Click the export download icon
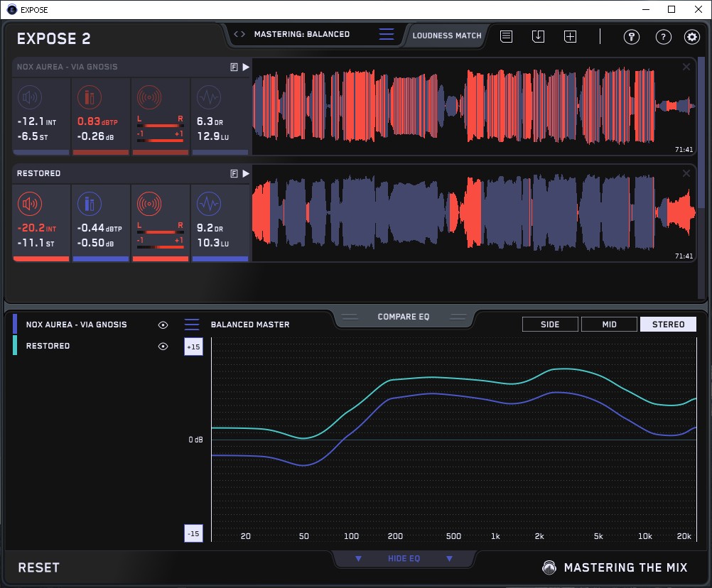Screen dimensions: 712x588 [x=538, y=36]
